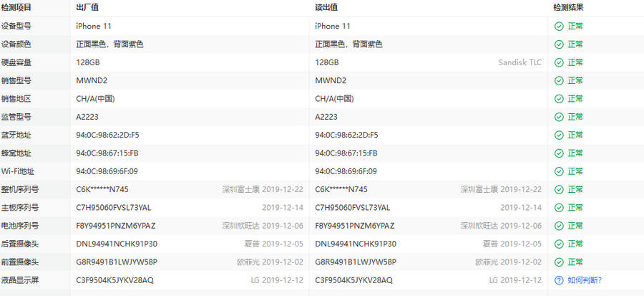The width and height of the screenshot is (644, 296).
Task: Click 夏普 2019-12-05 in the 读出值 column
Action: (x=512, y=244)
